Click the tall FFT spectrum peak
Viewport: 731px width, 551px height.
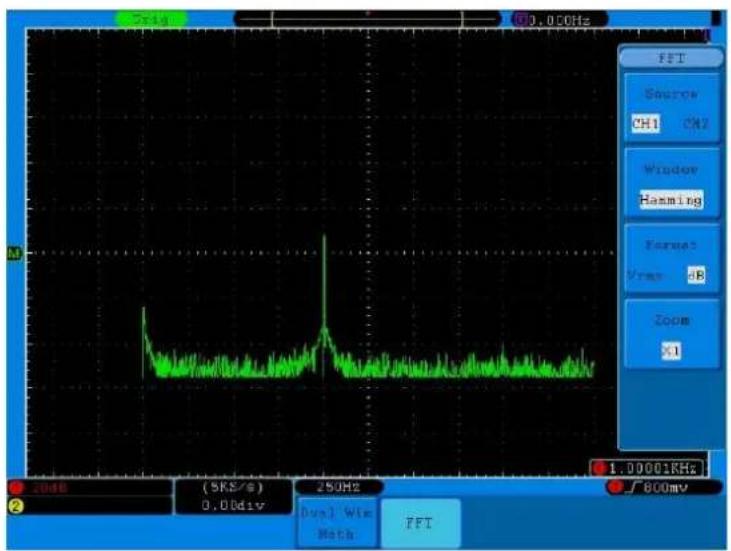point(324,280)
